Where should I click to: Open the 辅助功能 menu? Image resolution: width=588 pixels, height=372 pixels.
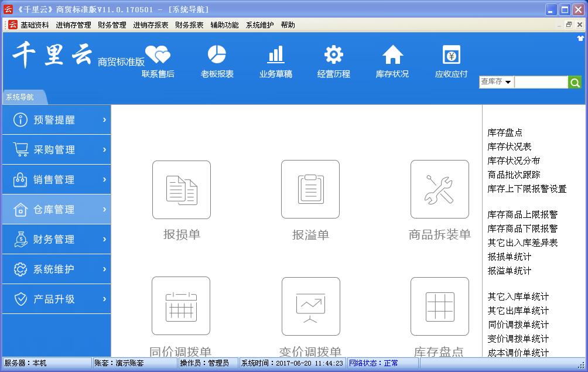pyautogui.click(x=224, y=25)
